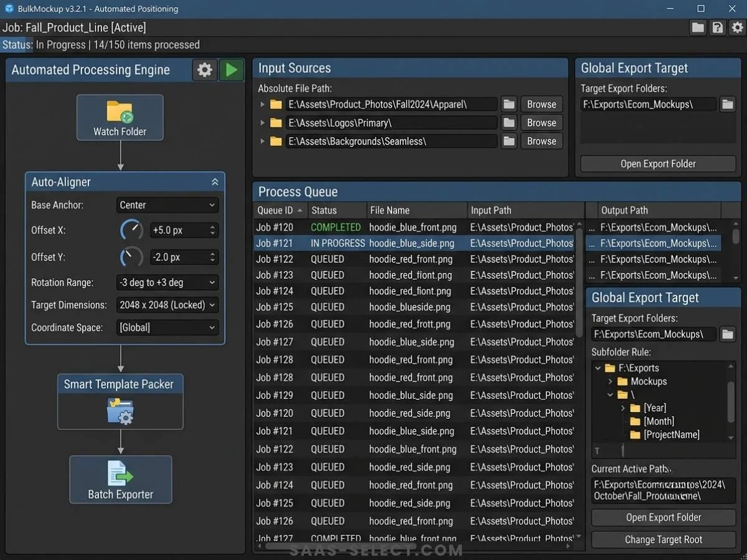747x560 pixels.
Task: Adjust Offset Y stepper arrows
Action: 213,257
